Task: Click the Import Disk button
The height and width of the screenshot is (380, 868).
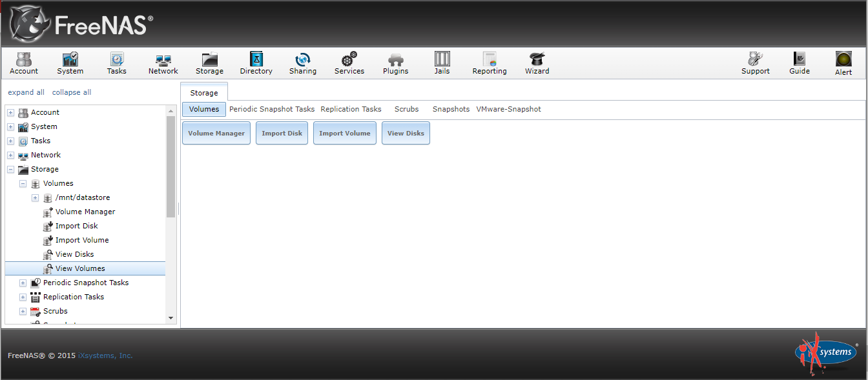Action: point(282,133)
